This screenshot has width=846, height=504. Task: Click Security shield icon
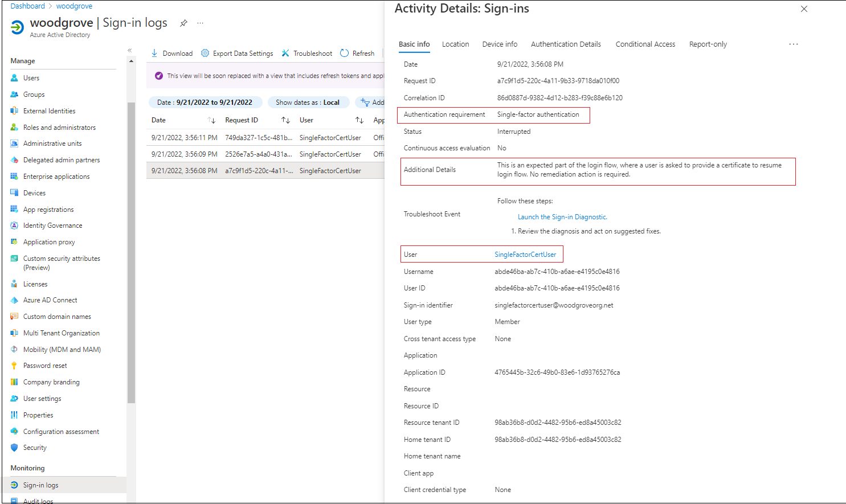pyautogui.click(x=14, y=448)
